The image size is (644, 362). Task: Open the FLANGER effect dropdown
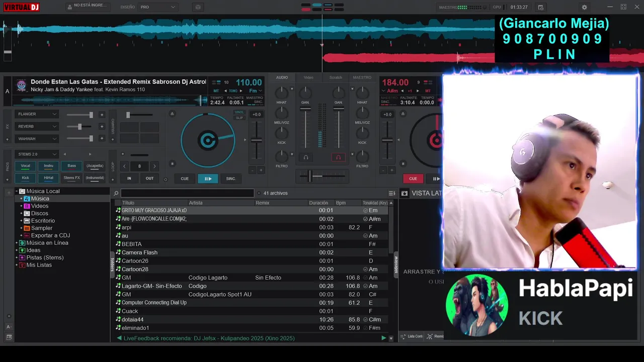click(x=37, y=114)
